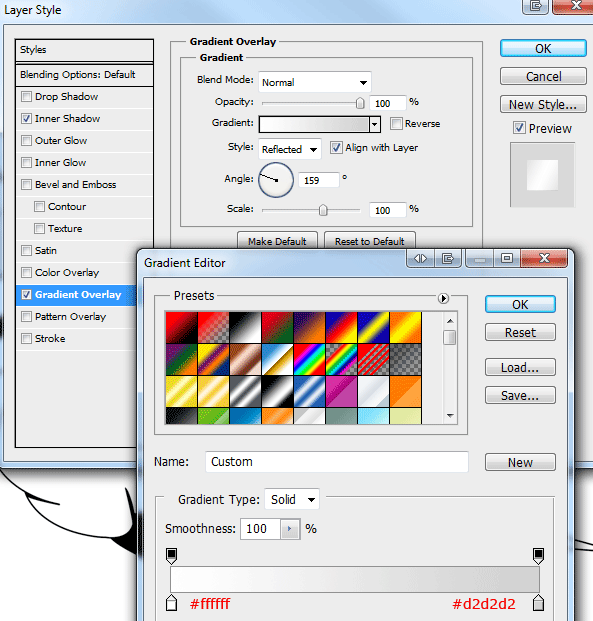Enable the Pattern Overlay checkbox
The width and height of the screenshot is (593, 621).
coord(27,316)
